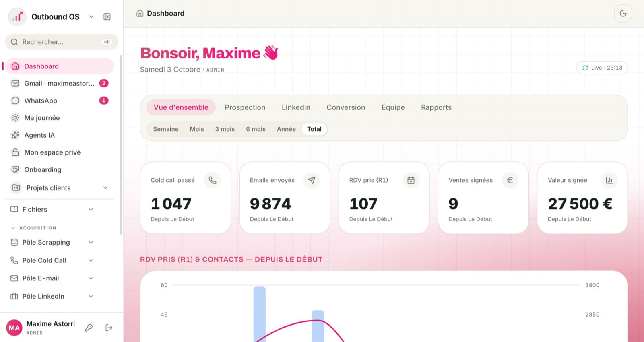Click the Projets clients kanban icon
The width and height of the screenshot is (644, 342).
16,188
